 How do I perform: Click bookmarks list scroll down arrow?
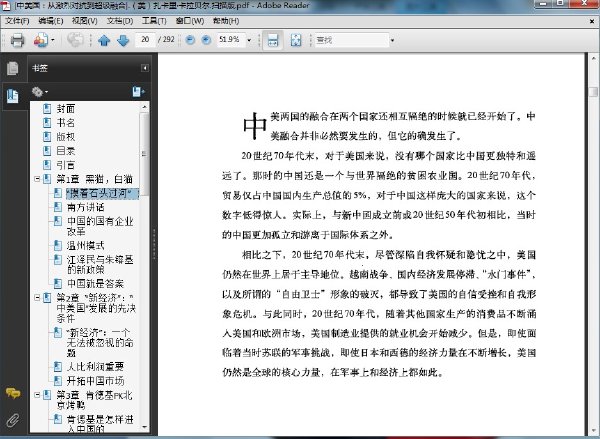[x=144, y=427]
